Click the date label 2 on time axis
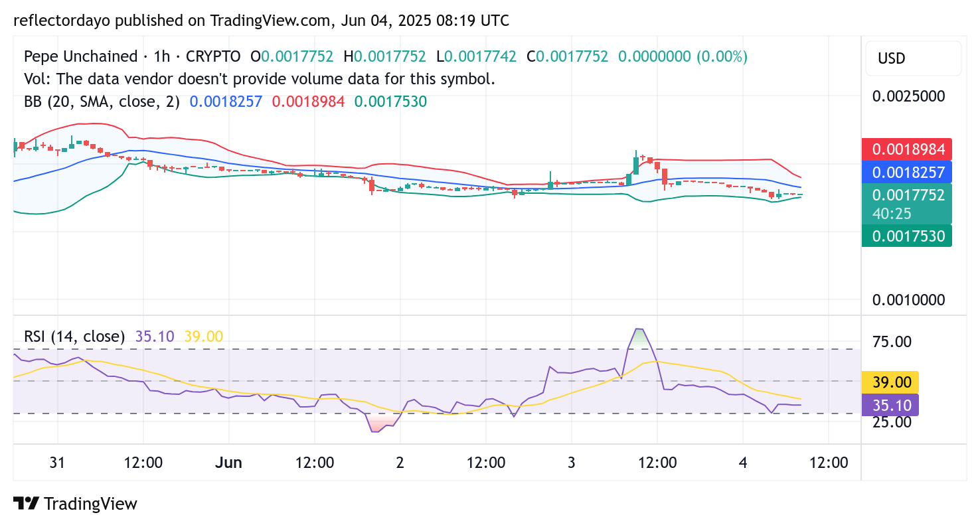Viewport: 980px width, 527px height. pyautogui.click(x=400, y=463)
